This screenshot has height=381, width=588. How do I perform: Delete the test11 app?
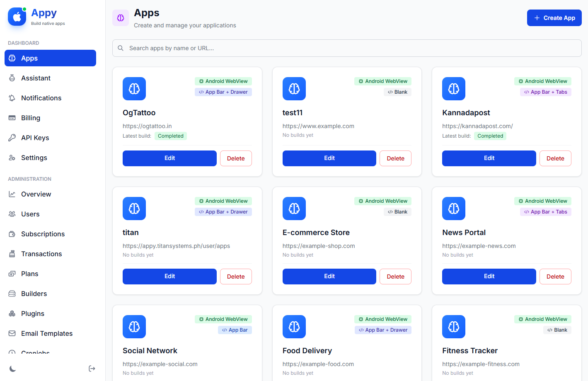click(395, 158)
